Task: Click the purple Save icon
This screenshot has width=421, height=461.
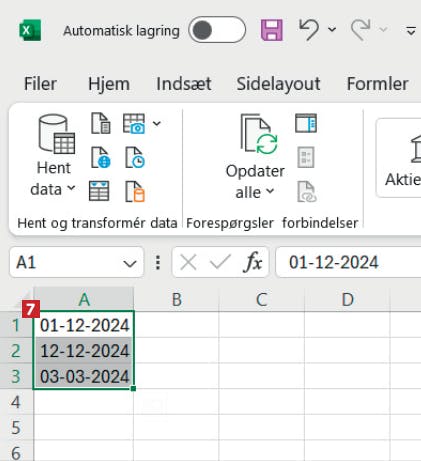Action: pyautogui.click(x=272, y=30)
